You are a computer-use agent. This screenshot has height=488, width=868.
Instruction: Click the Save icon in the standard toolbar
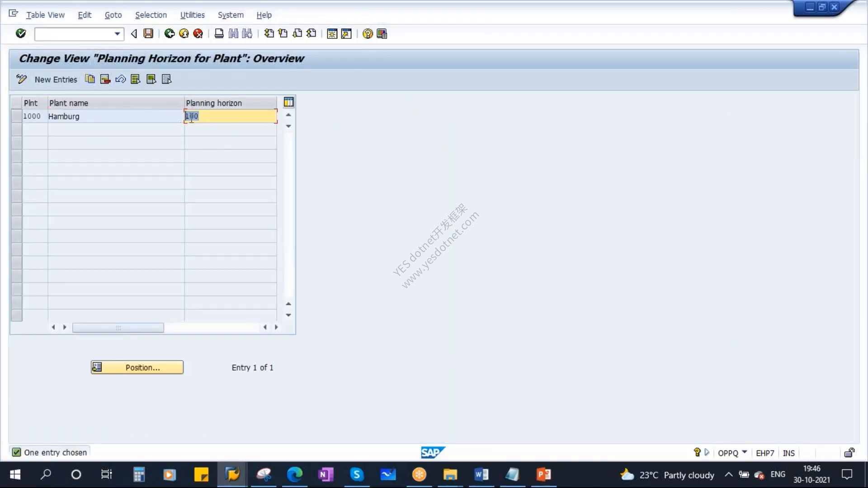[x=148, y=33]
